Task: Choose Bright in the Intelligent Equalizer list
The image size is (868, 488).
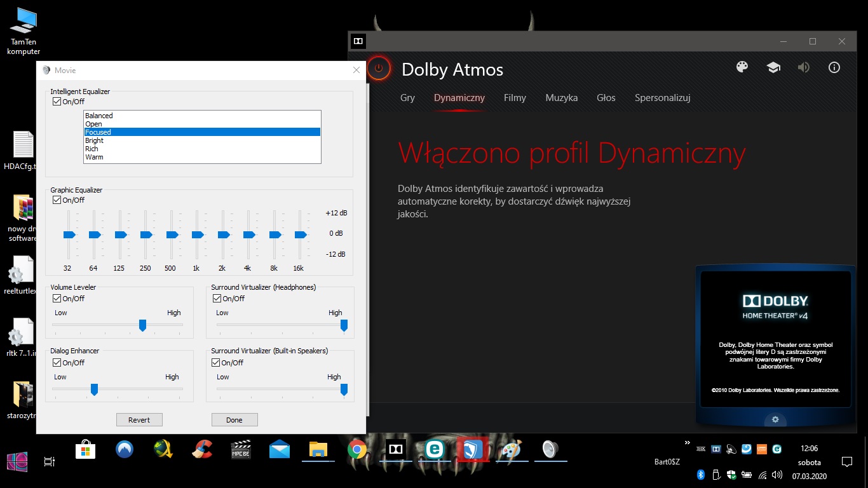Action: (202, 140)
